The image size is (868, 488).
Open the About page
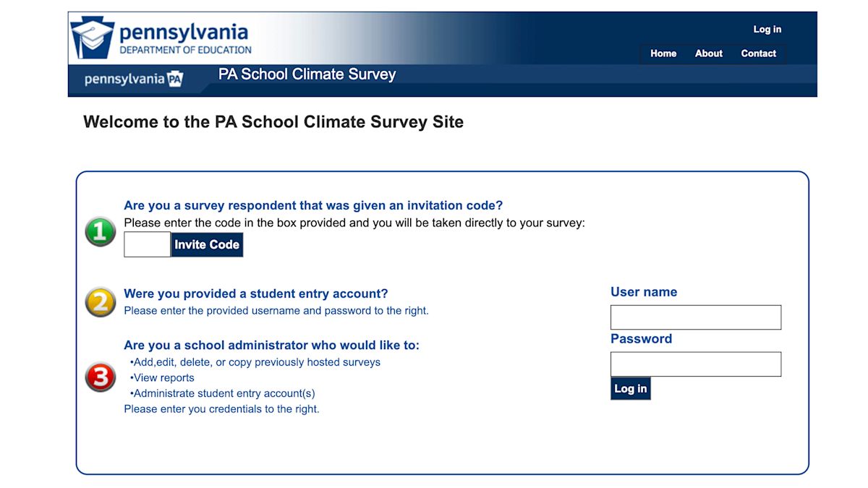708,53
